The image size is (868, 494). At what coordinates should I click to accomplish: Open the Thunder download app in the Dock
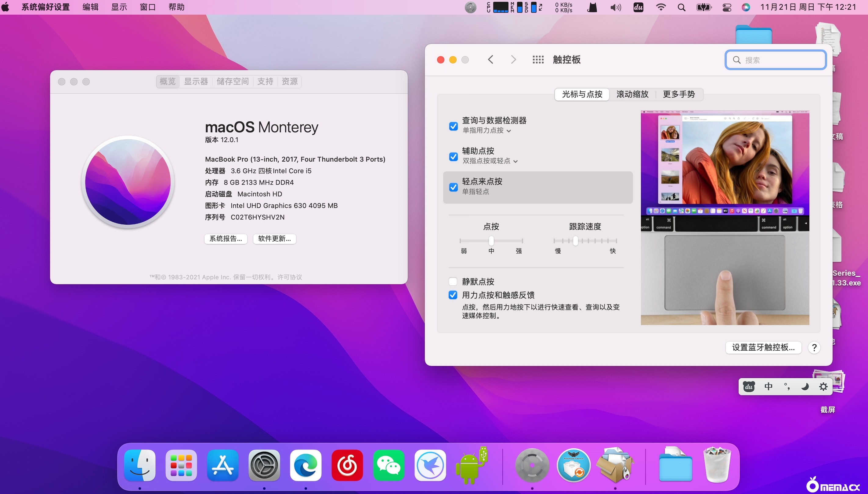(x=430, y=465)
